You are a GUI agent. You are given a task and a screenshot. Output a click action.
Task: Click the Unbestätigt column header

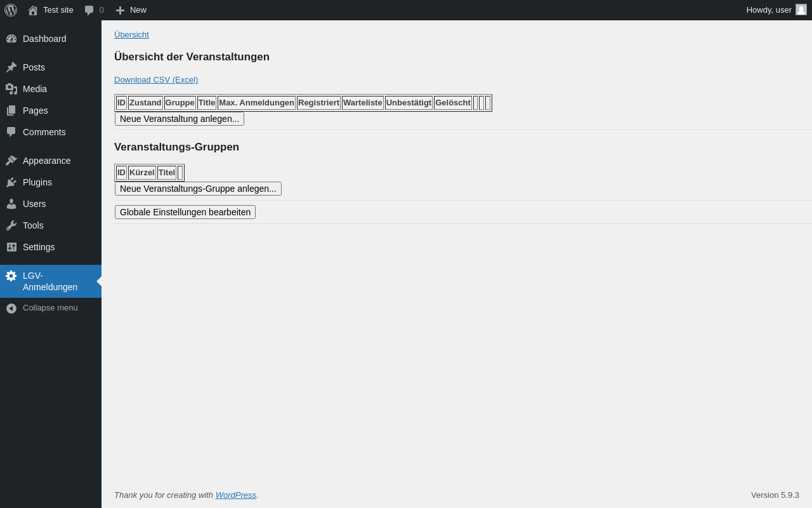[409, 103]
